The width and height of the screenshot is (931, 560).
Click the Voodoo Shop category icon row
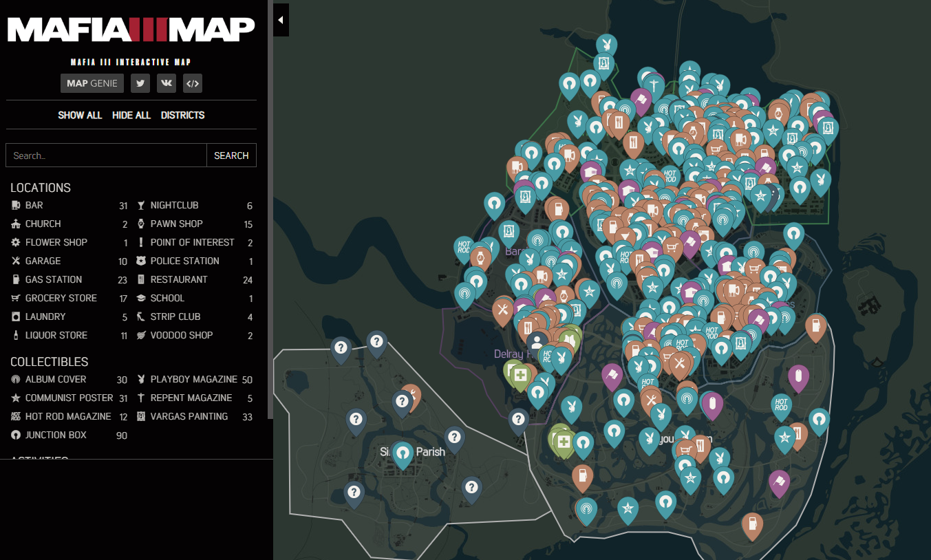[195, 335]
